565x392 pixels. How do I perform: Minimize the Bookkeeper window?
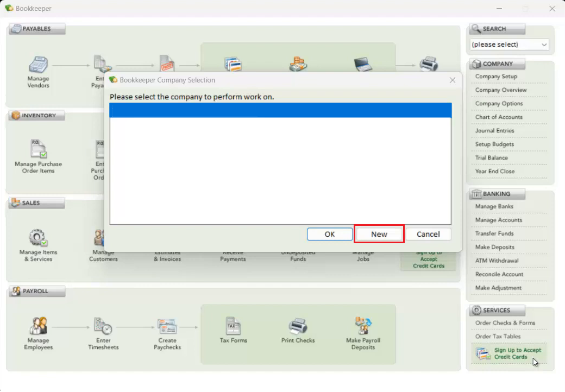click(499, 8)
